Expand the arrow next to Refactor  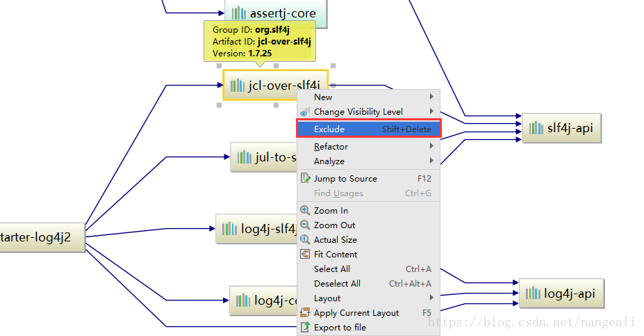[431, 146]
